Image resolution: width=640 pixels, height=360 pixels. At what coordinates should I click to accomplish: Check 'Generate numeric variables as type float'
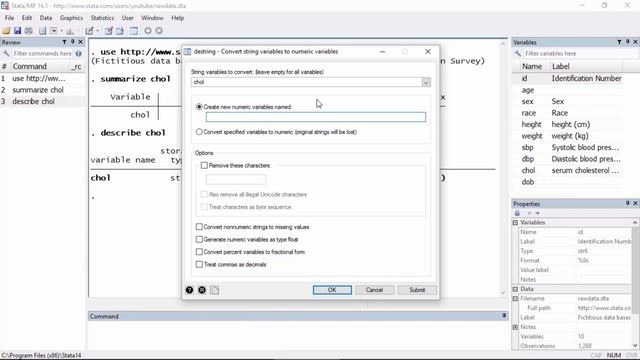point(199,240)
